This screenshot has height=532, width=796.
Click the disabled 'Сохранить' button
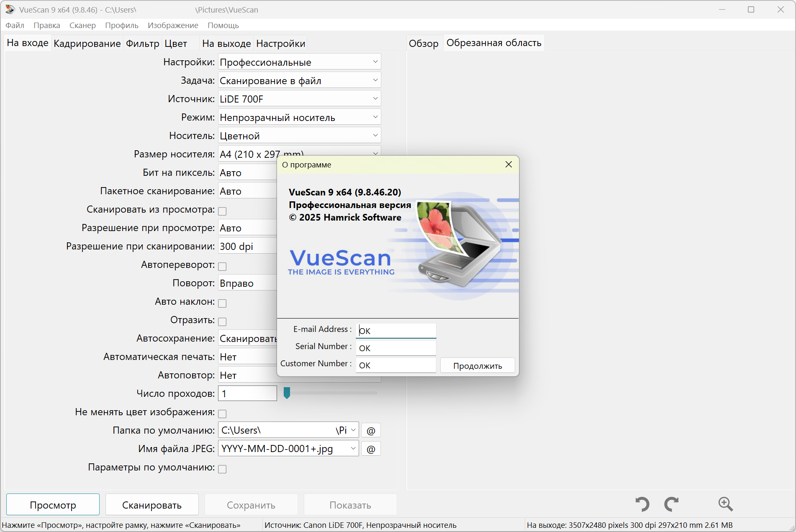tap(251, 505)
